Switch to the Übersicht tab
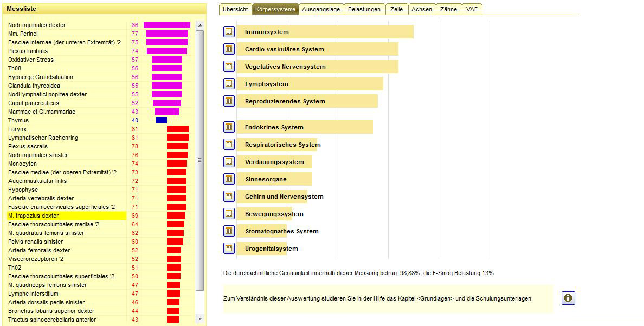 click(x=235, y=9)
